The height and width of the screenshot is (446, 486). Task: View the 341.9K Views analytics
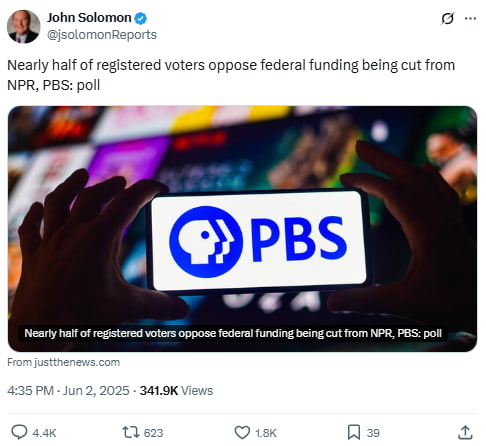coord(176,390)
